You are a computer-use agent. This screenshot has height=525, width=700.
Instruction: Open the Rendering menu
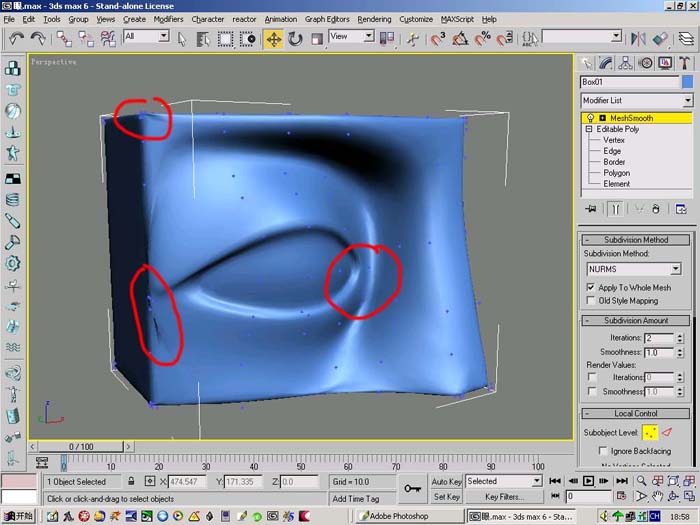pyautogui.click(x=374, y=19)
